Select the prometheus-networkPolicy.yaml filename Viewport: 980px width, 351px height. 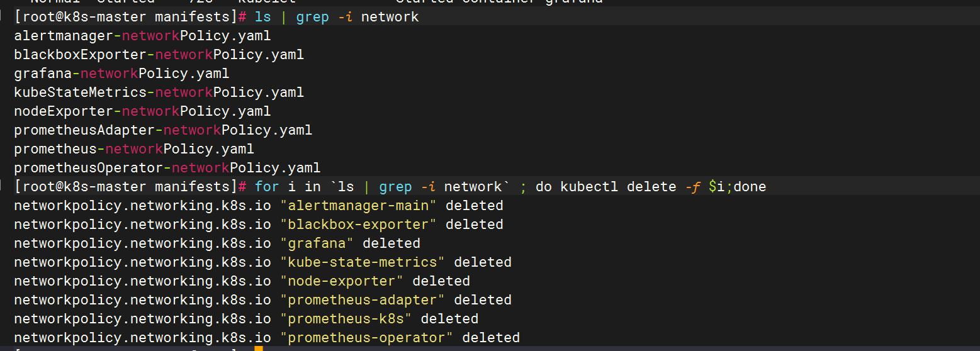[134, 149]
